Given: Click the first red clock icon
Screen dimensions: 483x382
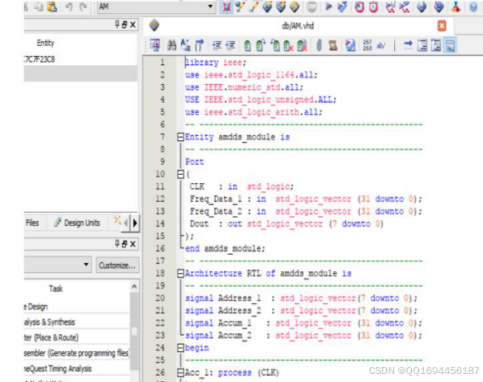Looking at the screenshot, I should point(359,7).
